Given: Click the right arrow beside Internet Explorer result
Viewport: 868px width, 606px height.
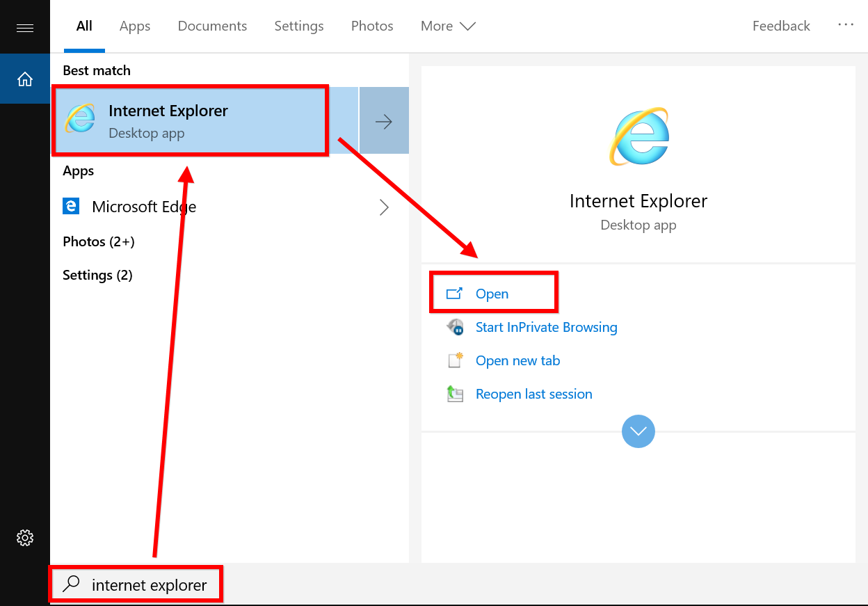Looking at the screenshot, I should pos(384,120).
